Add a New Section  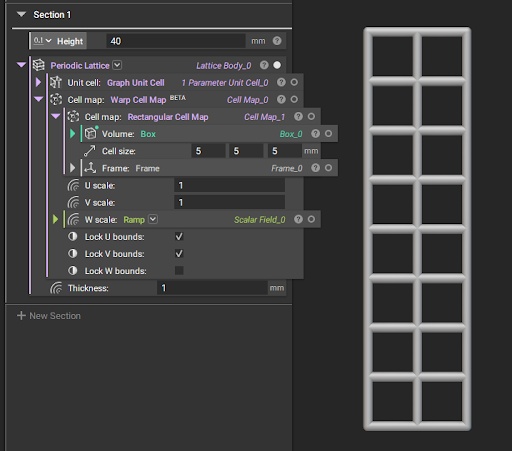click(49, 315)
